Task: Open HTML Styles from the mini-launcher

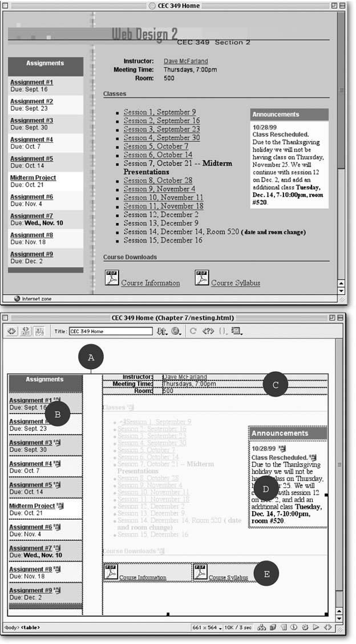Action: coord(284,627)
